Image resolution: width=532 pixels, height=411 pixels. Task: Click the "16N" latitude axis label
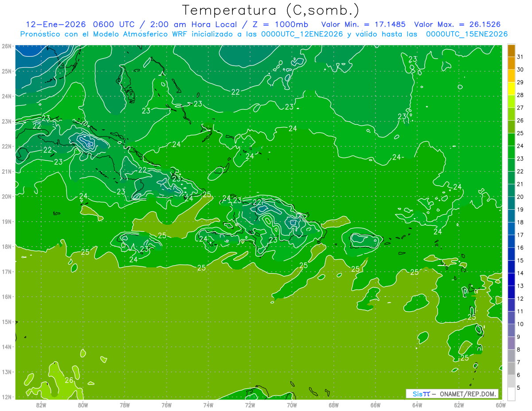(x=6, y=297)
